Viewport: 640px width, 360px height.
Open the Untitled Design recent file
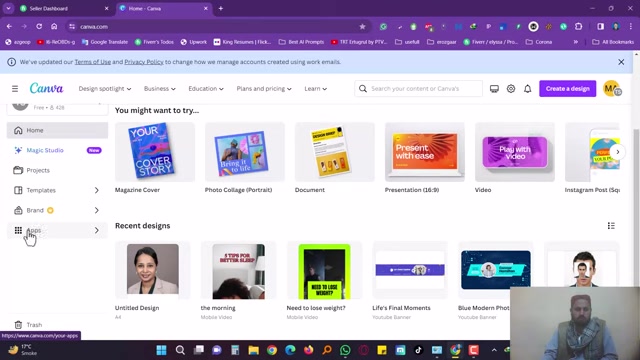[x=153, y=270]
